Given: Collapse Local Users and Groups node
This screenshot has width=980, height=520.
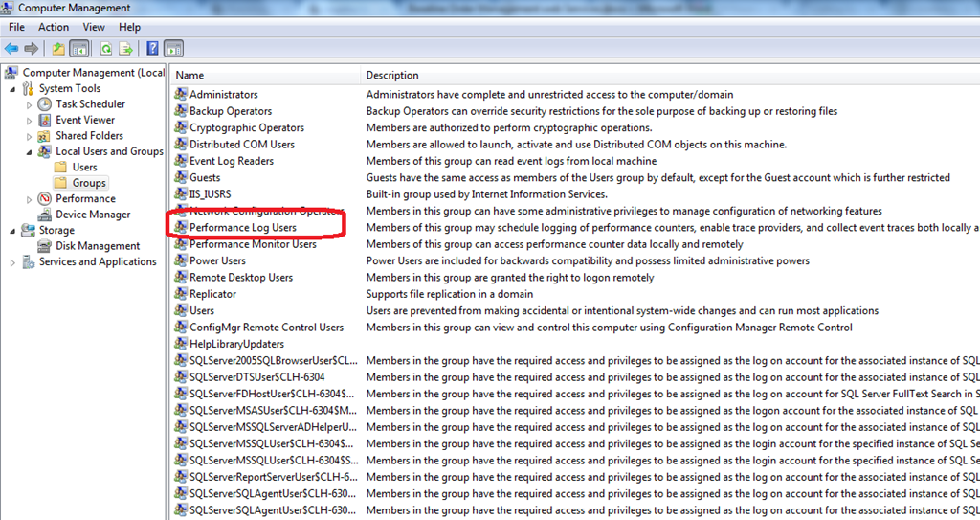Looking at the screenshot, I should (x=30, y=152).
